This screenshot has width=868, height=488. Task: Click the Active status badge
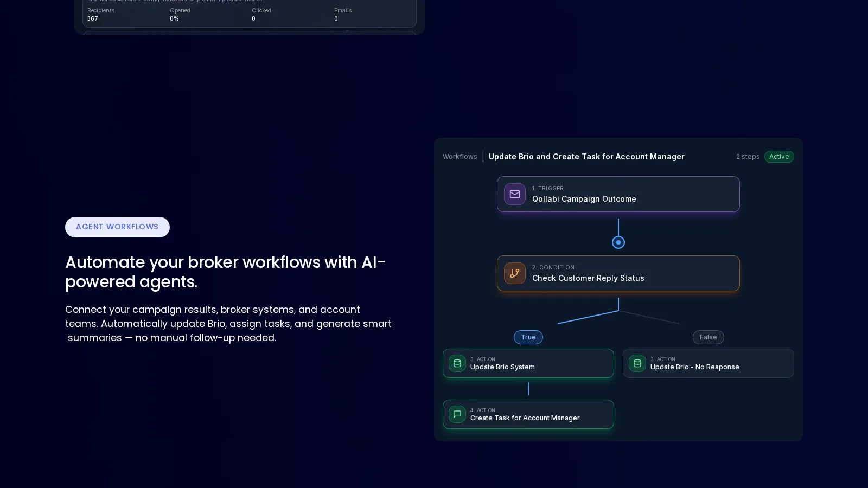779,157
